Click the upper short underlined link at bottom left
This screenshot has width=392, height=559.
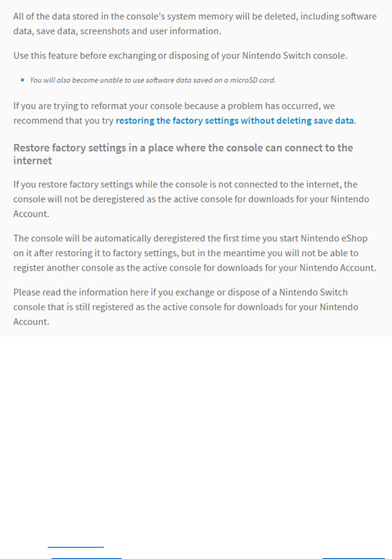click(76, 546)
